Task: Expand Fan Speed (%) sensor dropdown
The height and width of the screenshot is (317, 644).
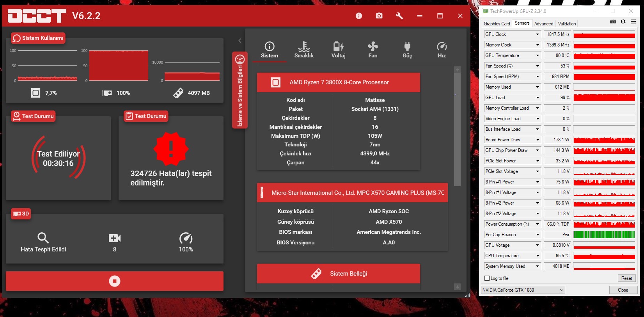Action: pos(538,66)
